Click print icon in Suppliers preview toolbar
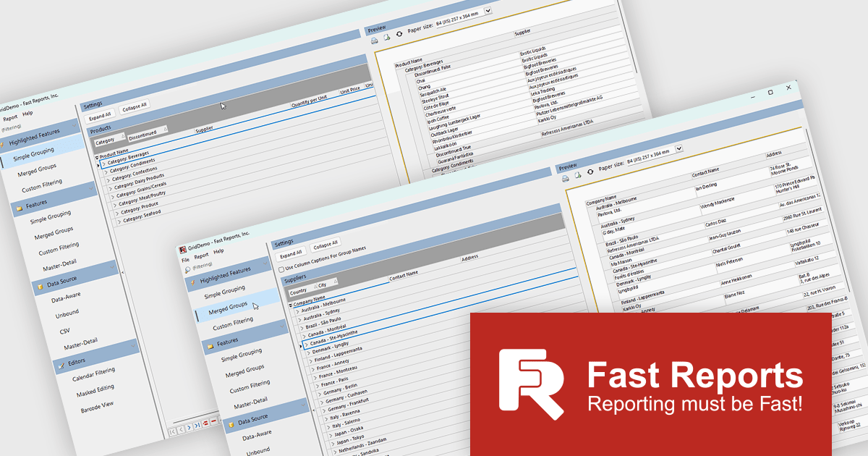Image resolution: width=868 pixels, height=456 pixels. click(566, 178)
